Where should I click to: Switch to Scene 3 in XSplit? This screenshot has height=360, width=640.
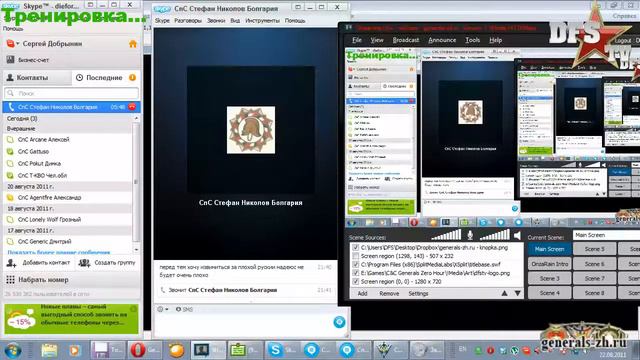click(549, 278)
